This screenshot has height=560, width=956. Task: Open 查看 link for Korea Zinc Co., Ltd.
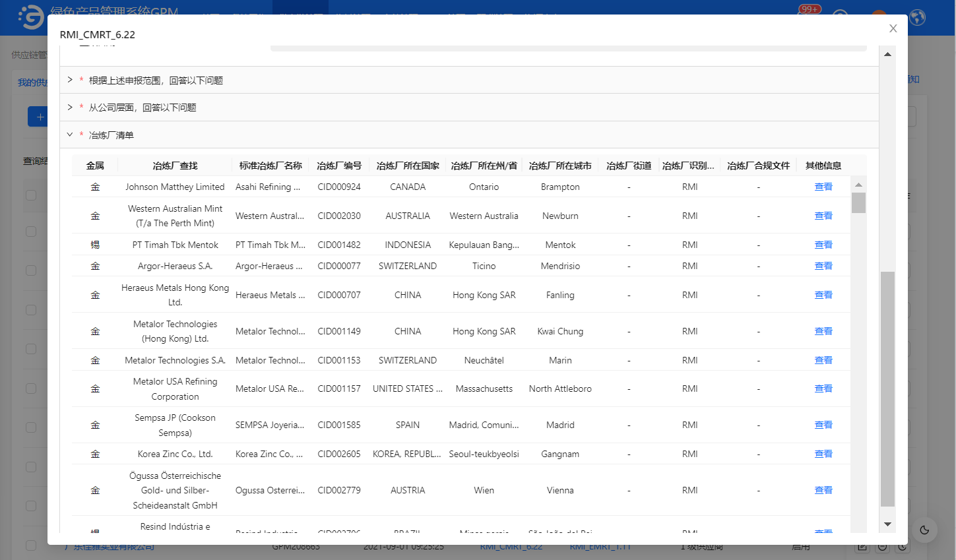click(823, 454)
